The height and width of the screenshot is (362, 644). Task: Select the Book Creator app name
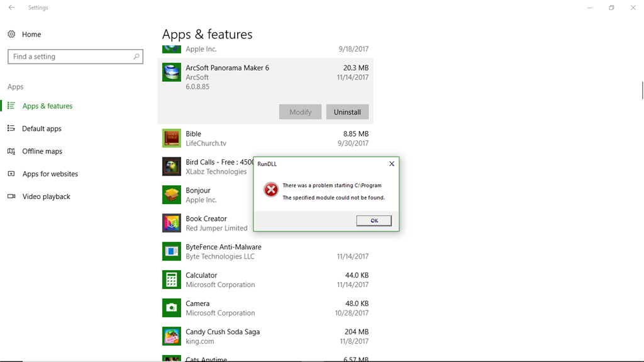coord(206,218)
